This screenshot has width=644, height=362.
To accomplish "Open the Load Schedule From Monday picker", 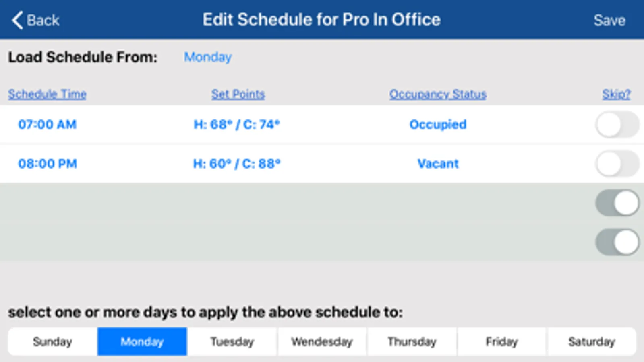I will point(208,57).
